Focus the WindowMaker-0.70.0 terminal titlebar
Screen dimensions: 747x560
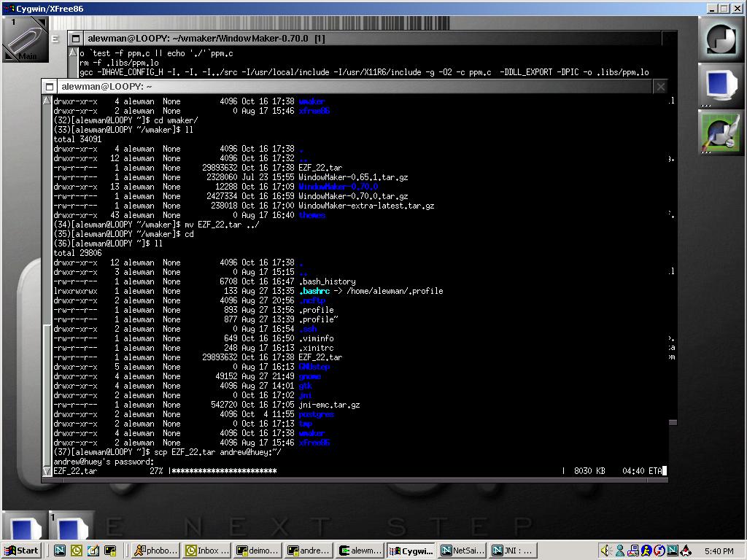click(x=365, y=38)
